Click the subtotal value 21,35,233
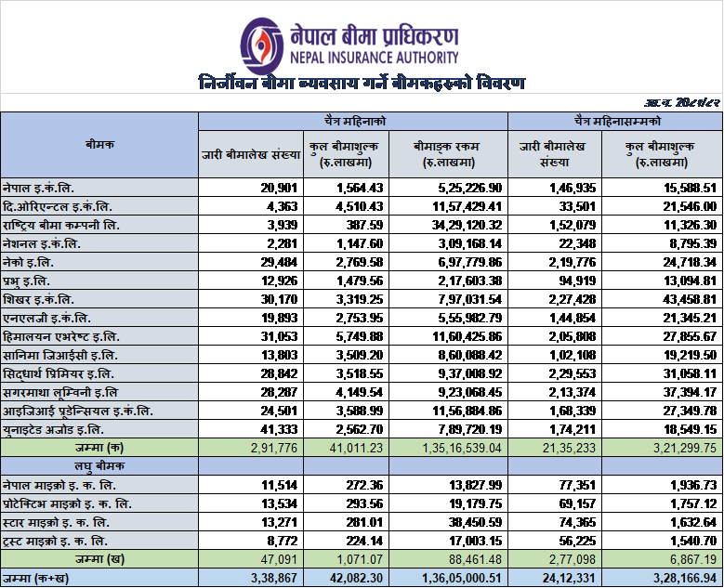This screenshot has height=588, width=724. 569,448
